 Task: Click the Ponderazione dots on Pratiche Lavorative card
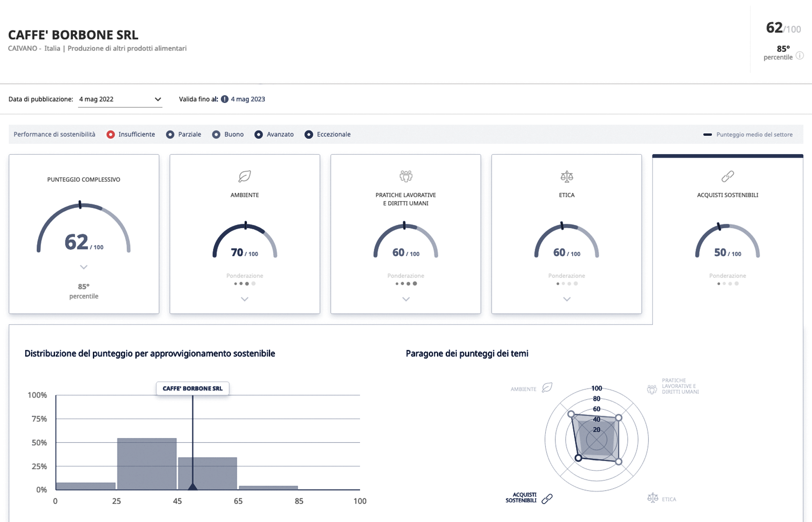(x=406, y=284)
